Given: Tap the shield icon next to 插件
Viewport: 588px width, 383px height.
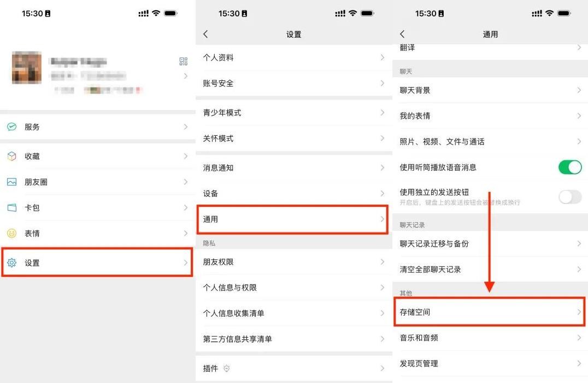Looking at the screenshot, I should coord(226,369).
